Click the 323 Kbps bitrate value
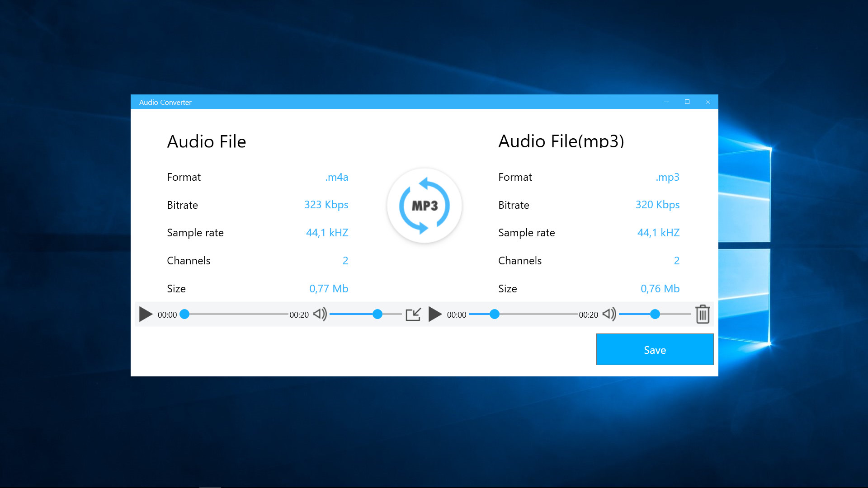Viewport: 868px width, 488px height. [x=326, y=205]
